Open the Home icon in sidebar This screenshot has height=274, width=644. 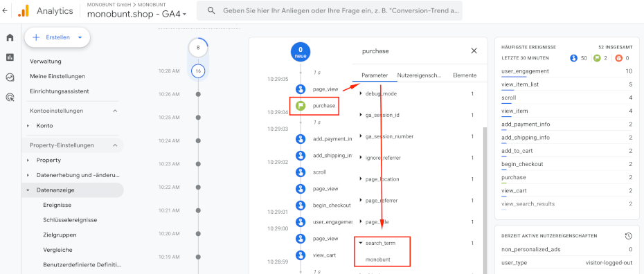[10, 37]
